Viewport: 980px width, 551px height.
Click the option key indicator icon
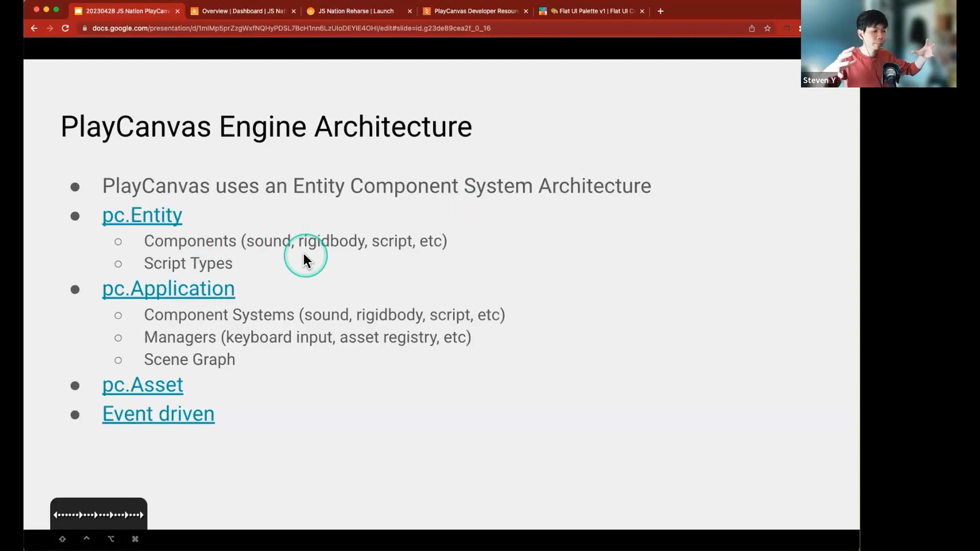click(x=111, y=539)
